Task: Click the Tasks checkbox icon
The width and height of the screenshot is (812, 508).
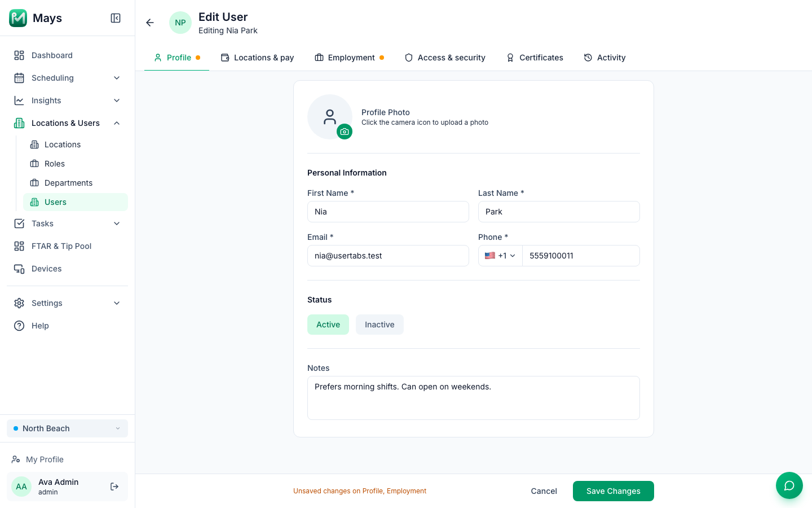Action: 19,224
